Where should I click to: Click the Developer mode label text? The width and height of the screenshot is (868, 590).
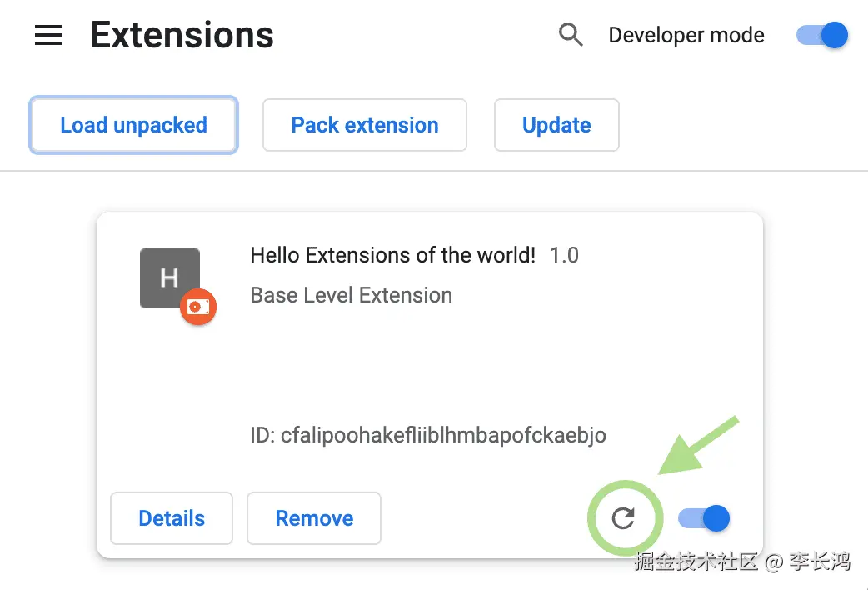(x=686, y=35)
